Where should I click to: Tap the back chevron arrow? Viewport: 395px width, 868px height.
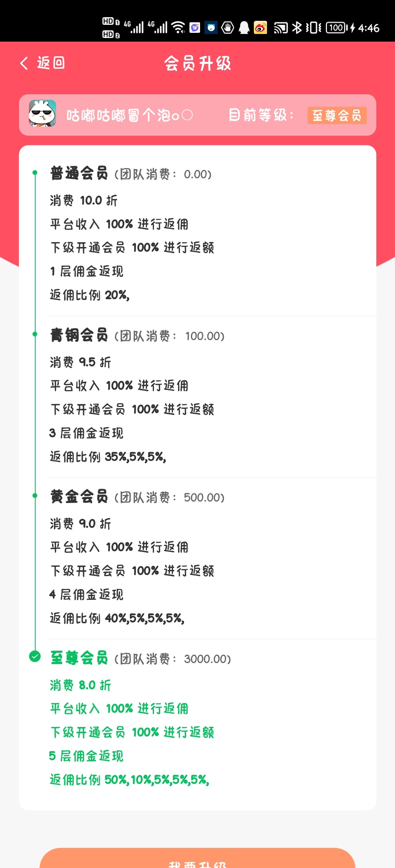click(x=24, y=63)
